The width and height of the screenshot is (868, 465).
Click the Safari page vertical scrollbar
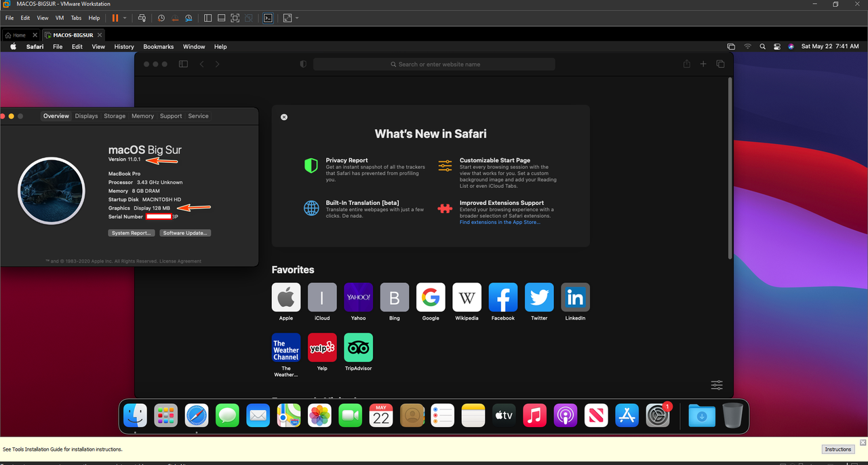tap(730, 168)
